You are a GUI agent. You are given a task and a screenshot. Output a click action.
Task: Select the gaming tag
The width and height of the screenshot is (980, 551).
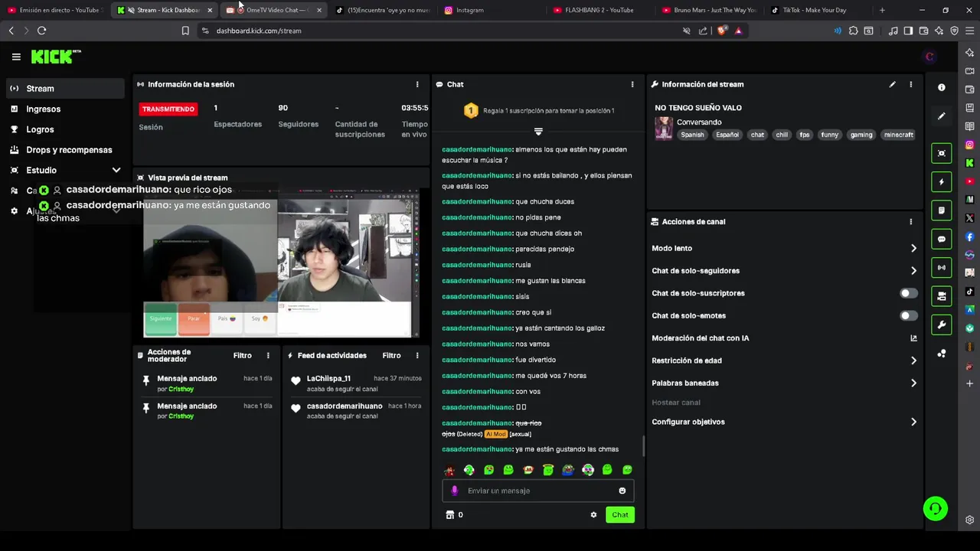[861, 135]
